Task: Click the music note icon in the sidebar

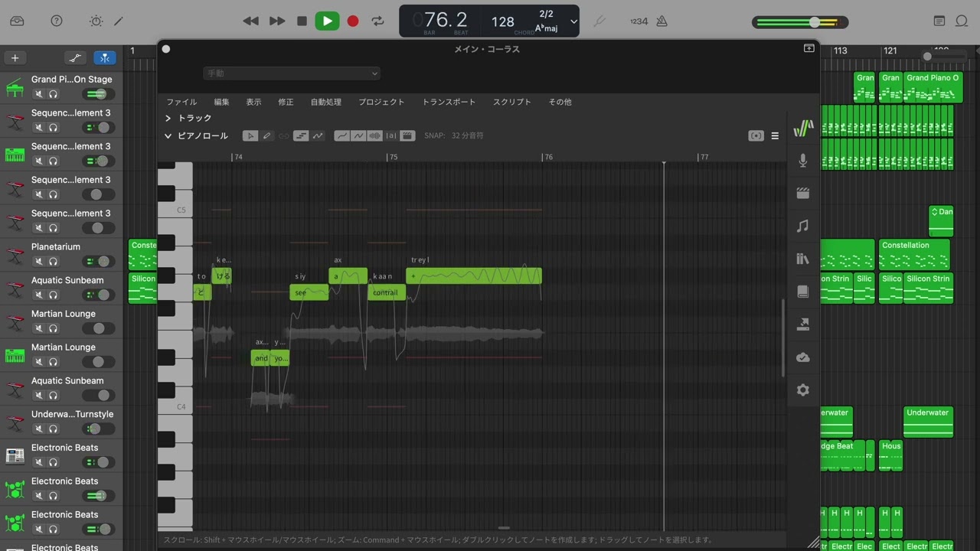Action: click(802, 227)
